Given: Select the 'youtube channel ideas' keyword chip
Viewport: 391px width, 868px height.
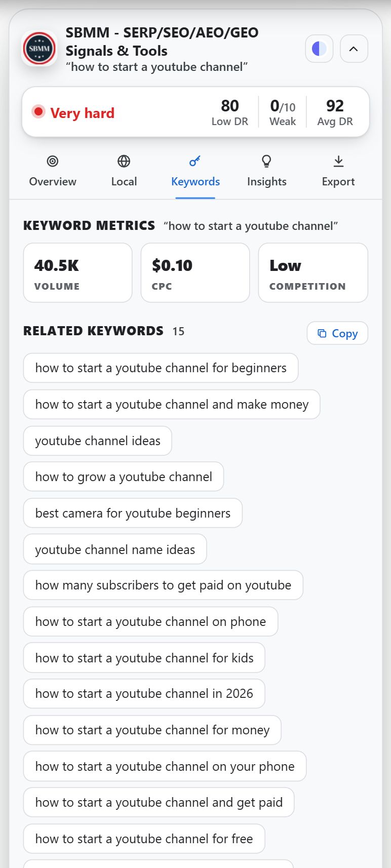Looking at the screenshot, I should [x=98, y=441].
